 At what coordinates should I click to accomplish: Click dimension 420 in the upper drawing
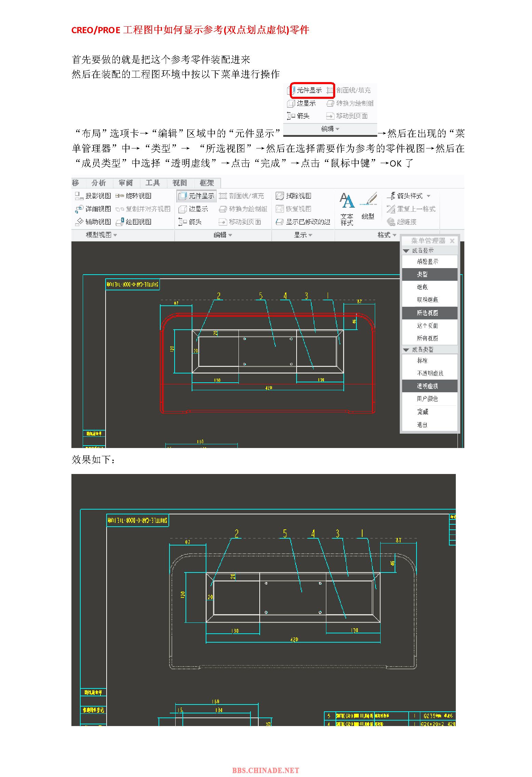[269, 388]
